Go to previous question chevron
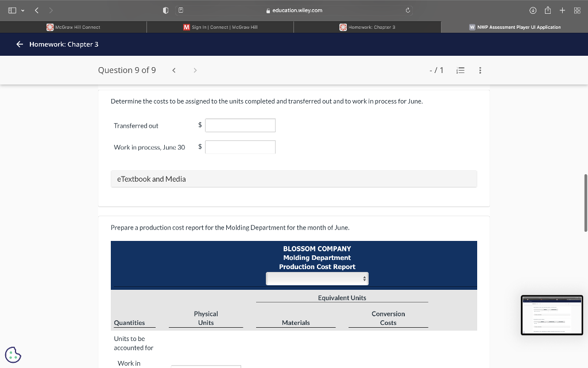This screenshot has height=368, width=588. [174, 70]
